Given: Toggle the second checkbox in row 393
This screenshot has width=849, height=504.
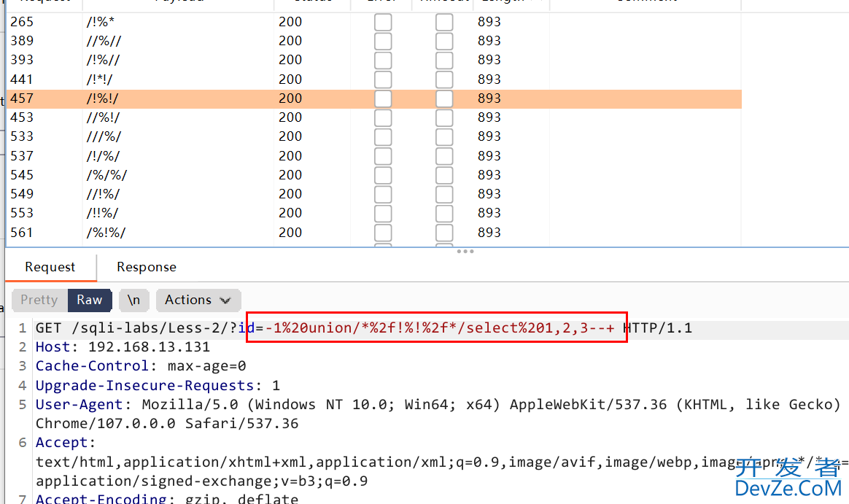Looking at the screenshot, I should 444,60.
